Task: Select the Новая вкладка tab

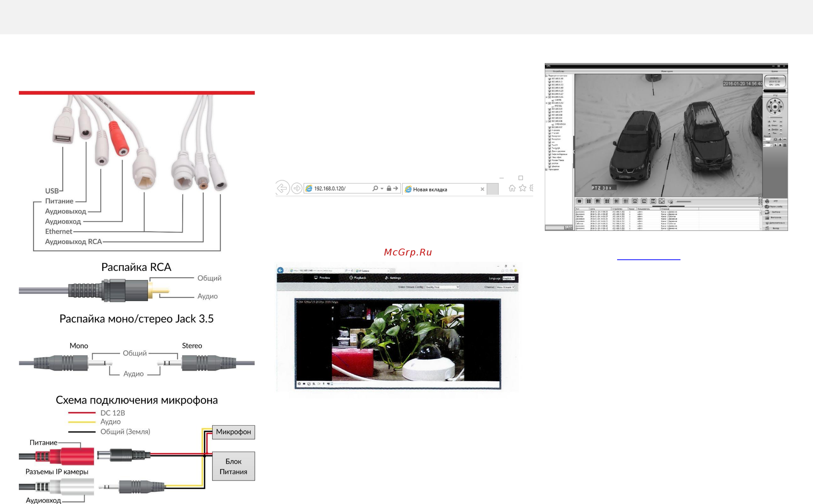Action: (444, 189)
